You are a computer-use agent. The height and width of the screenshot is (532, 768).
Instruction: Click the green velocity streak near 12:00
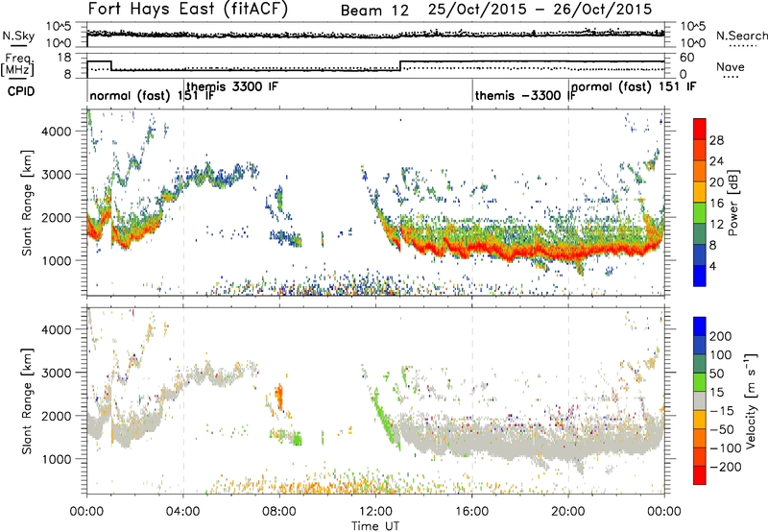[x=383, y=417]
